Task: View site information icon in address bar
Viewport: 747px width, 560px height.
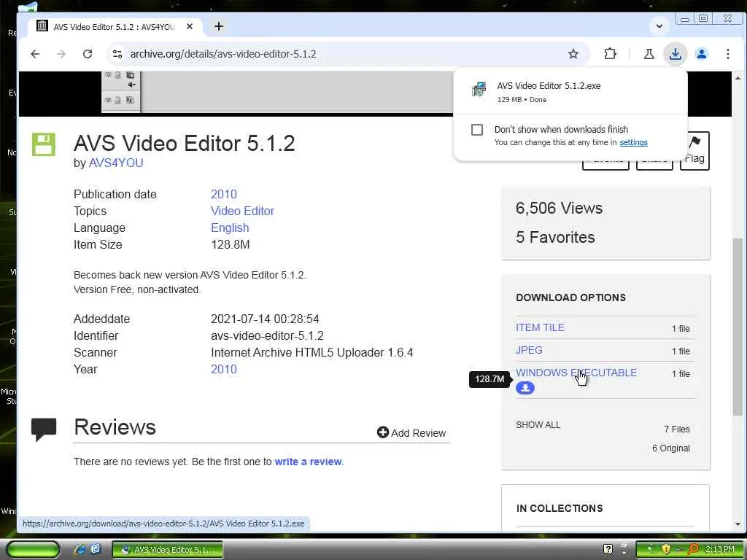Action: coord(117,54)
